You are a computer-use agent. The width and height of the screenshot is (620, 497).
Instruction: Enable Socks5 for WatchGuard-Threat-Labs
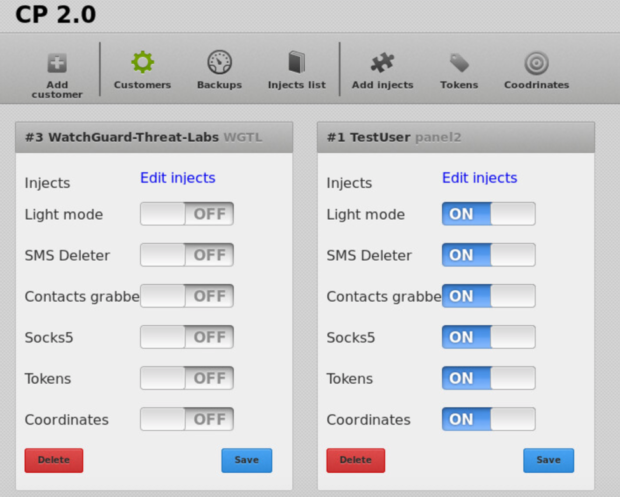click(x=187, y=337)
